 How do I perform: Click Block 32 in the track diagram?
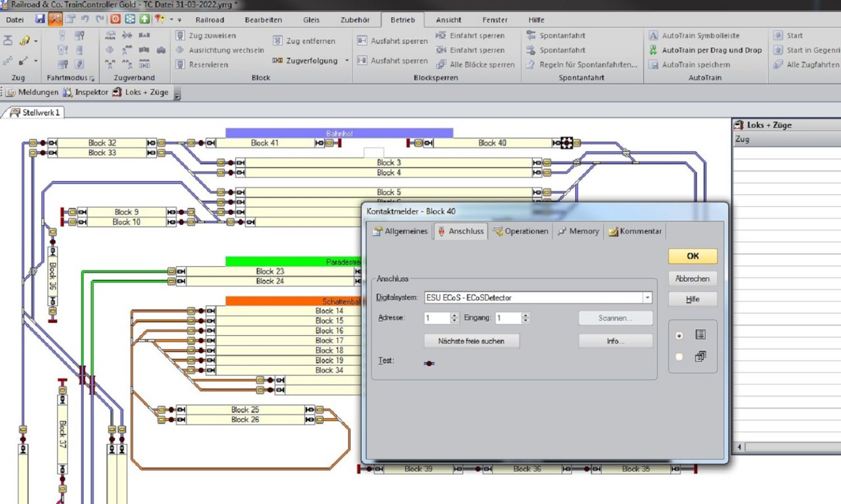pyautogui.click(x=102, y=143)
